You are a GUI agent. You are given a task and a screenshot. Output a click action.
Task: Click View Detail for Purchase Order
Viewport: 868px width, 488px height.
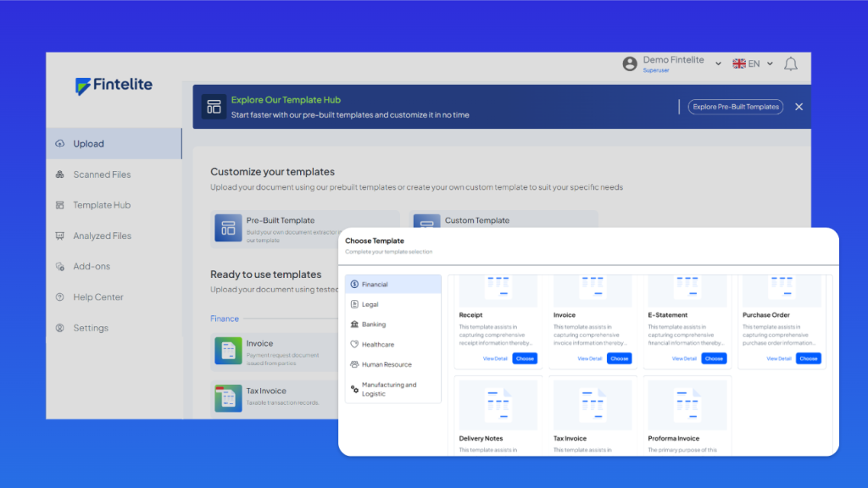click(778, 358)
